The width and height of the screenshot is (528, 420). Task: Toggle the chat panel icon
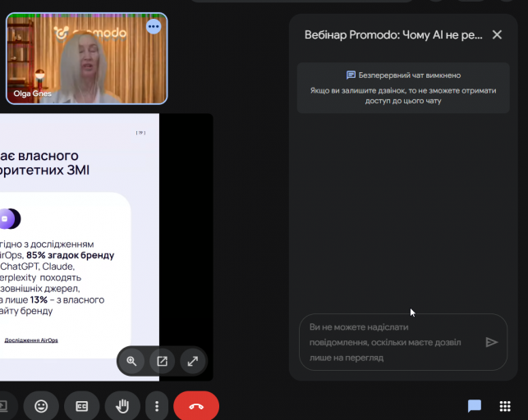[x=475, y=406]
